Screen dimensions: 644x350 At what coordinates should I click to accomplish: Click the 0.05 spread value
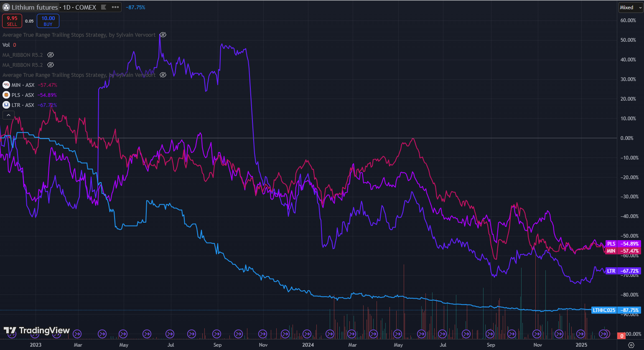point(29,21)
